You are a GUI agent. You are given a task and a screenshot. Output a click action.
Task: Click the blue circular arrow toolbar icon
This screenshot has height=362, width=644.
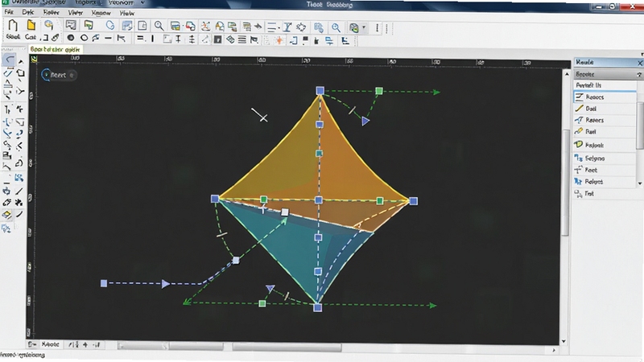[110, 26]
